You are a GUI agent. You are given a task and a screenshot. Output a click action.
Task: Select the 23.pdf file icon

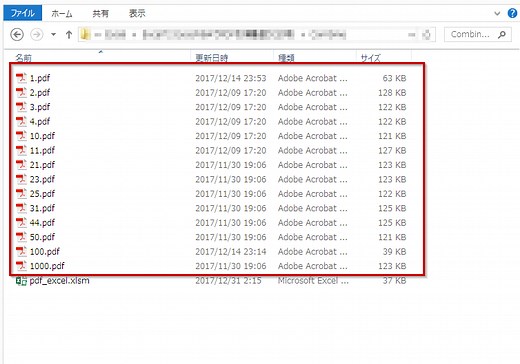coord(21,179)
